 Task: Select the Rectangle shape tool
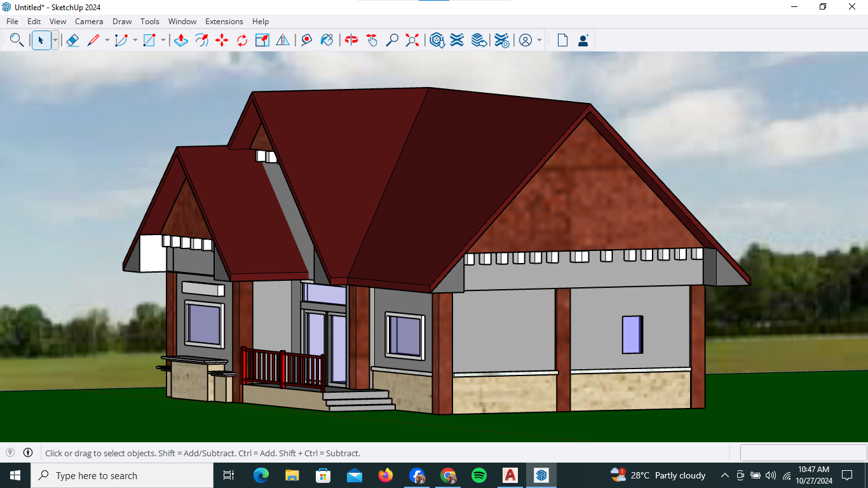click(149, 40)
